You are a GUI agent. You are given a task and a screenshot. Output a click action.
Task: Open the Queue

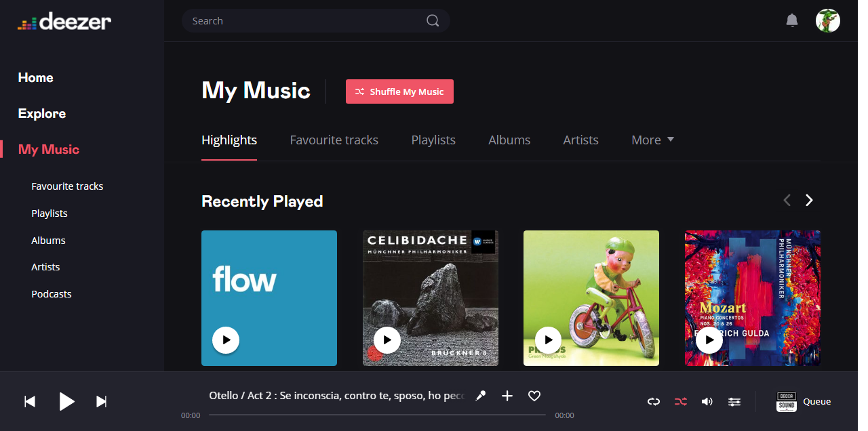(817, 402)
